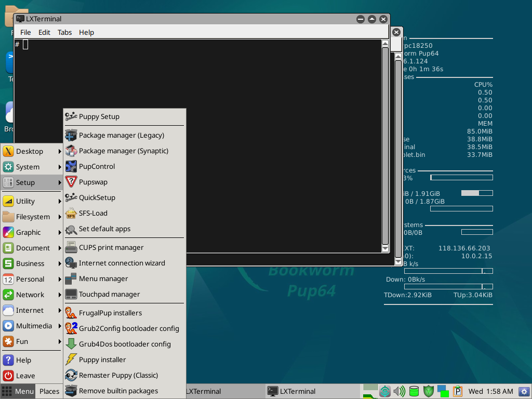Click the LXTerminal scrollbar down arrow
This screenshot has height=399, width=532.
click(x=385, y=249)
